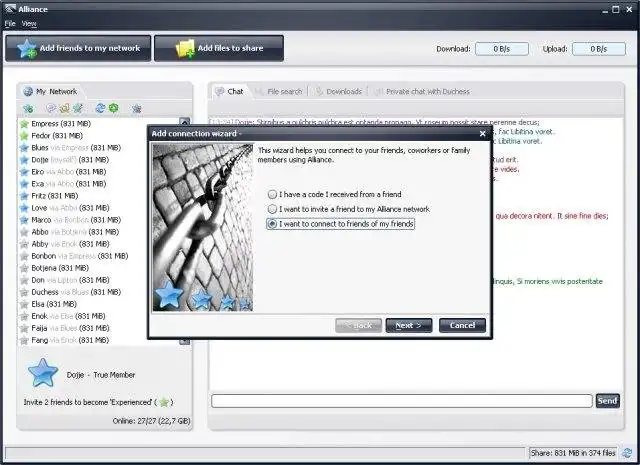Click Add friends to my network button
This screenshot has height=465, width=640.
click(78, 48)
